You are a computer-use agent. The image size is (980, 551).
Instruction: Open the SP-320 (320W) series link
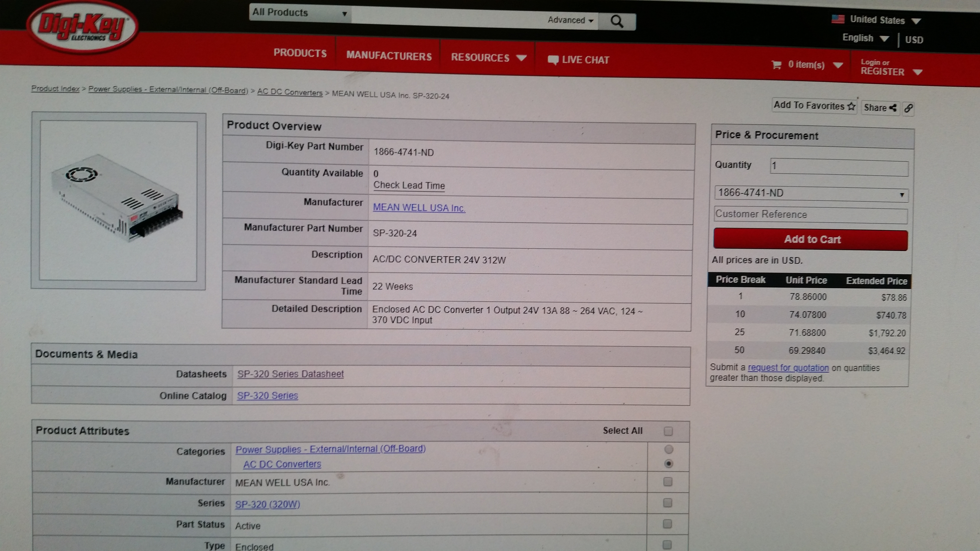coord(268,505)
